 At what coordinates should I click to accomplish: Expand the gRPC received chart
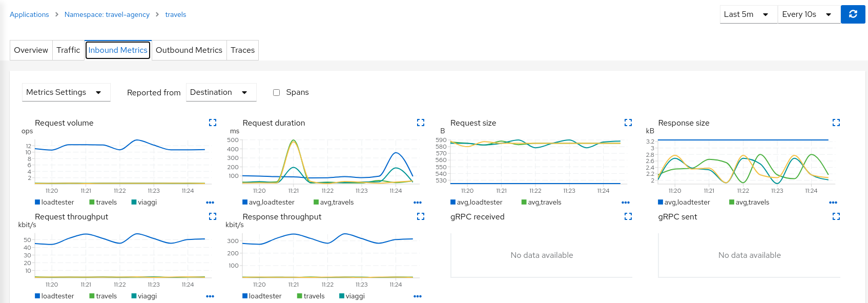[628, 216]
